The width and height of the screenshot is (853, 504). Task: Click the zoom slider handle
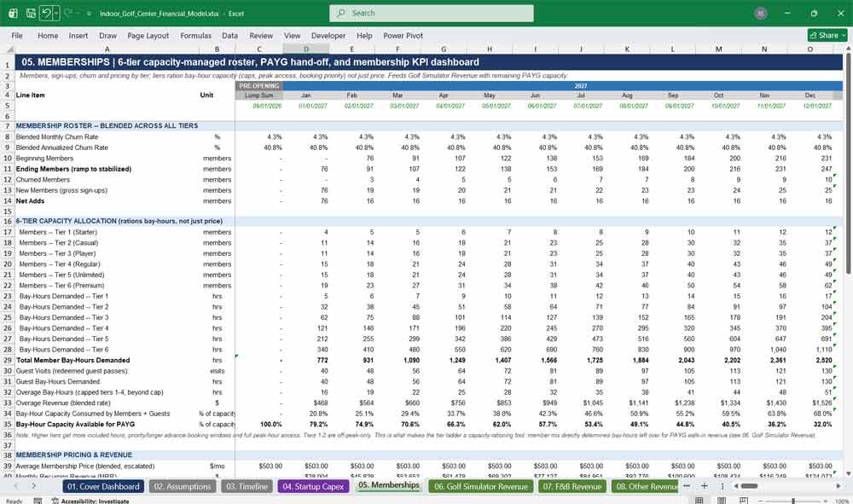[793, 501]
